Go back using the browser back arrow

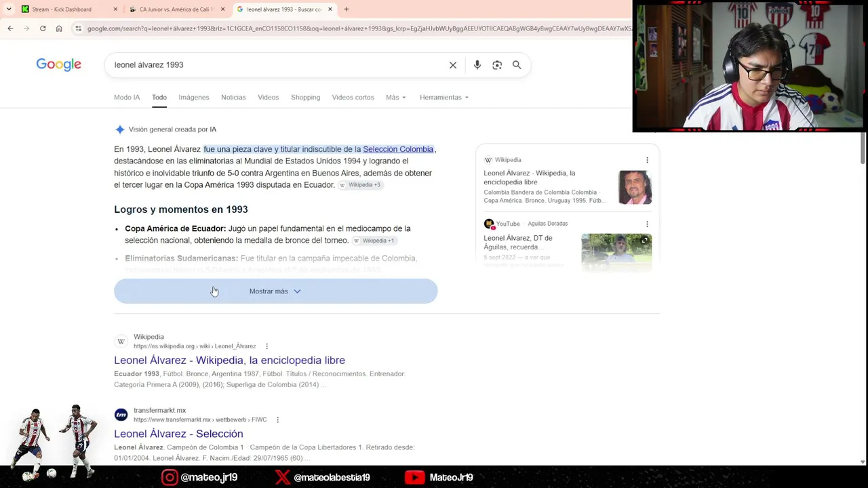[x=10, y=28]
